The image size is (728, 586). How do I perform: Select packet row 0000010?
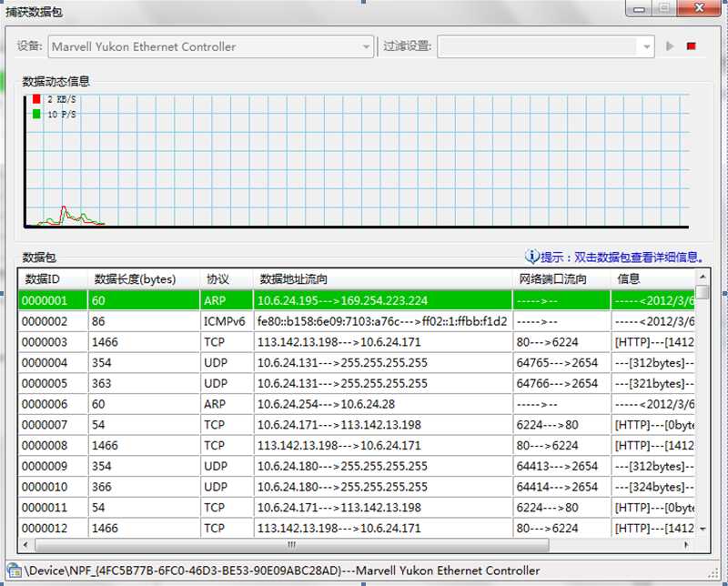pyautogui.click(x=356, y=487)
